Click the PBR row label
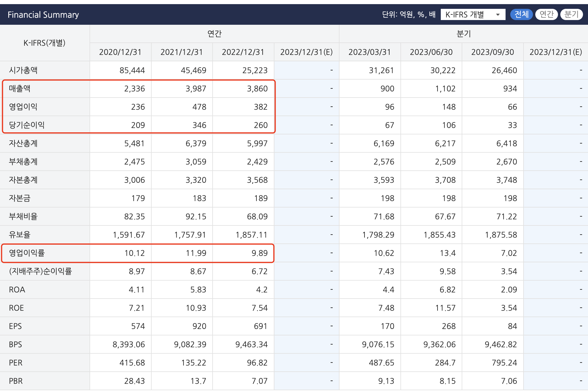 pos(16,381)
